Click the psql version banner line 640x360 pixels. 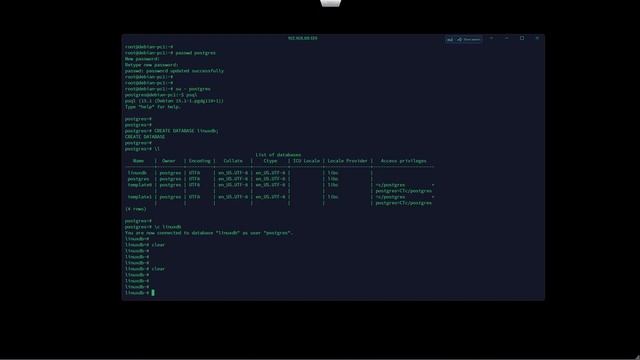[174, 101]
